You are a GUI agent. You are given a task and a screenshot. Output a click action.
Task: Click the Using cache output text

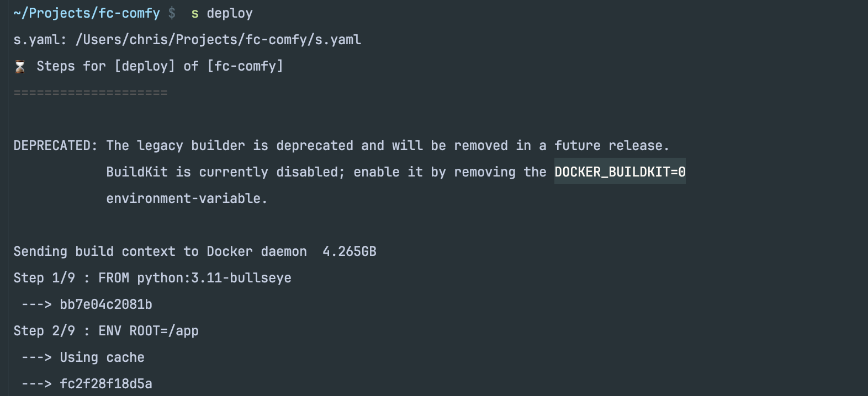102,357
